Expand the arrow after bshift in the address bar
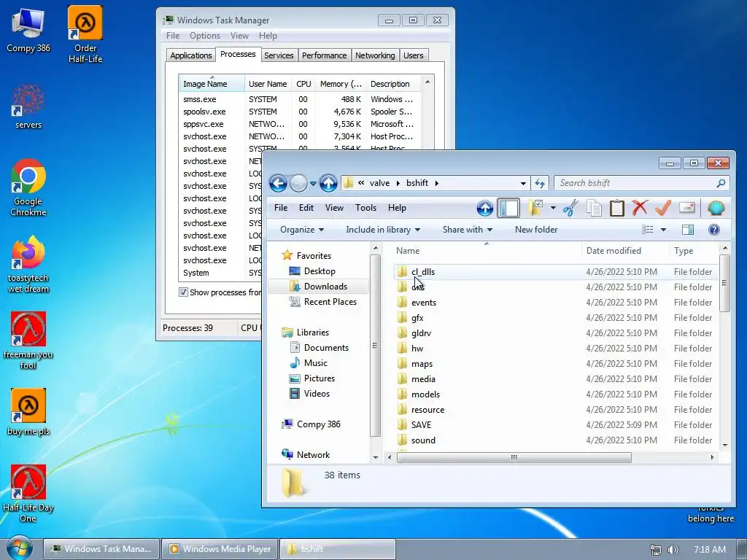 pos(436,183)
